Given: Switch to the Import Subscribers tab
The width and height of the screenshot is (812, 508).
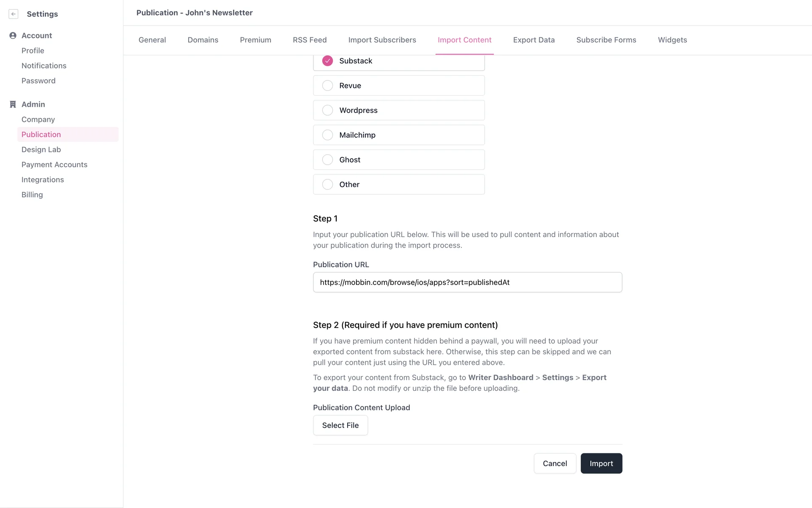Looking at the screenshot, I should [382, 40].
